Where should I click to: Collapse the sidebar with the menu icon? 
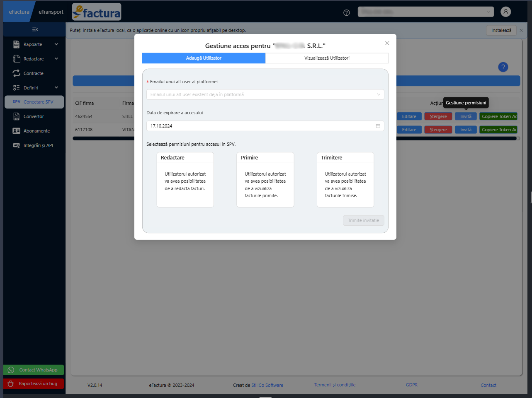pos(35,29)
